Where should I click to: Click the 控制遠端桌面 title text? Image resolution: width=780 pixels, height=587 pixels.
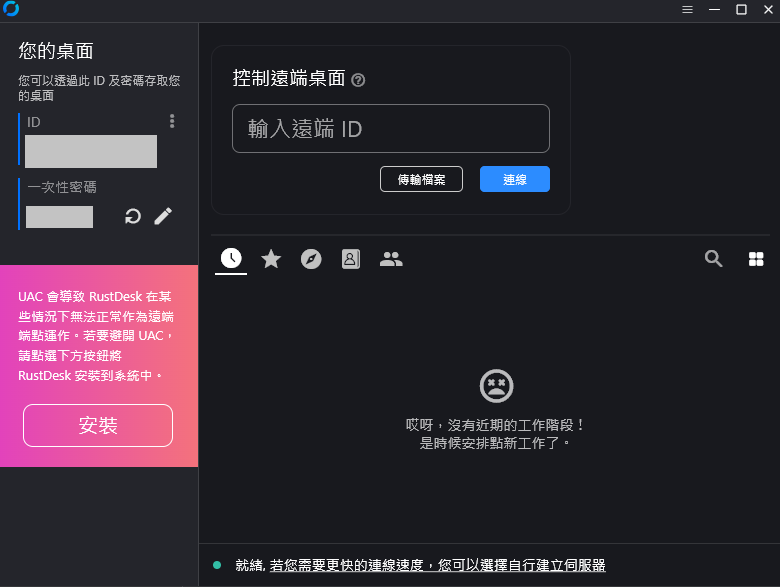pos(289,78)
